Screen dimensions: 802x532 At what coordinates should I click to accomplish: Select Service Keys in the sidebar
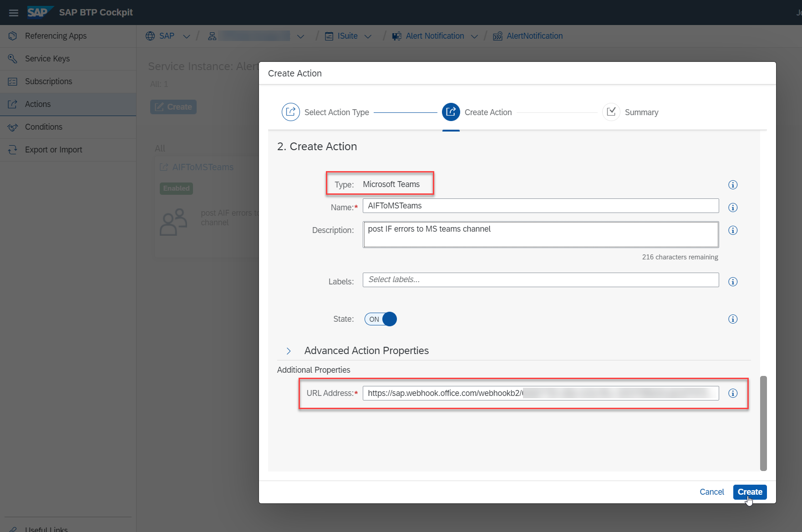click(x=47, y=58)
